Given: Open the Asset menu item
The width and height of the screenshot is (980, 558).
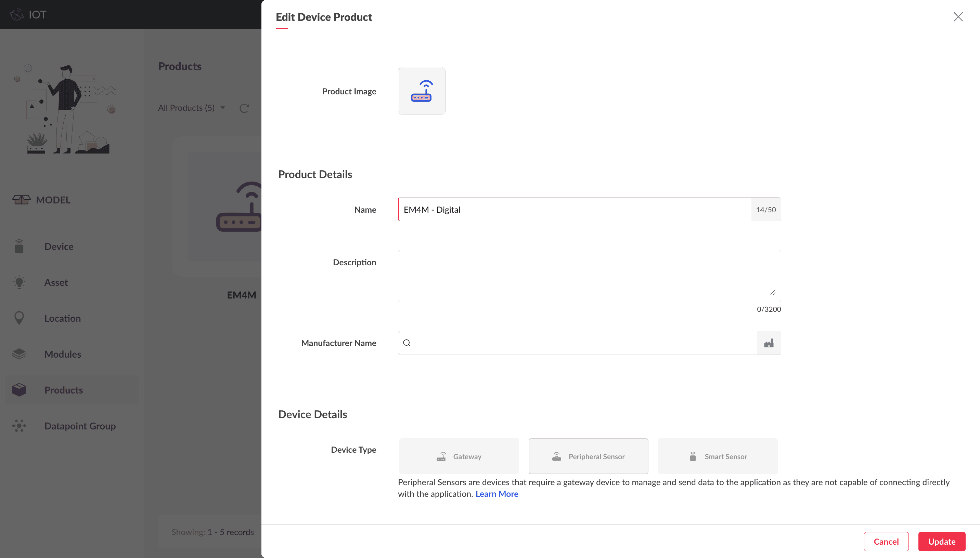Looking at the screenshot, I should pos(56,282).
